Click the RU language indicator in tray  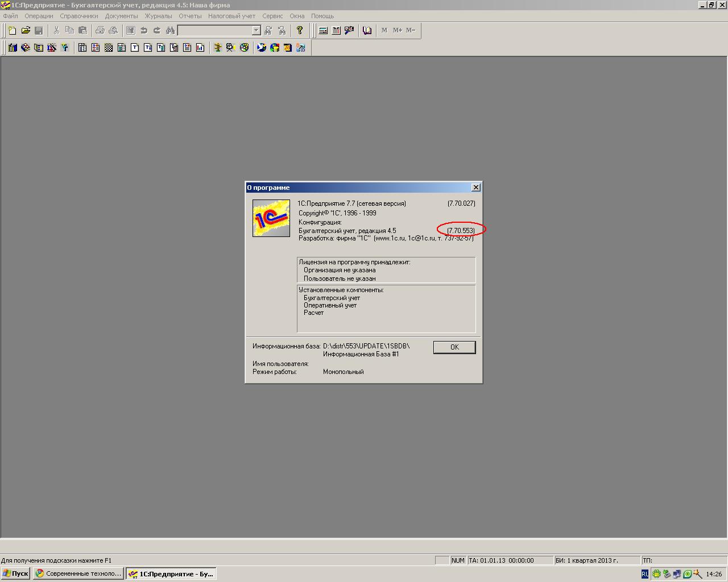coord(644,574)
